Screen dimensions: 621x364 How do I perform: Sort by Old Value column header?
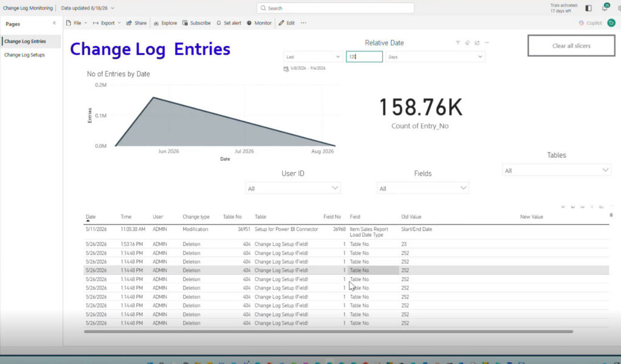[x=411, y=217]
